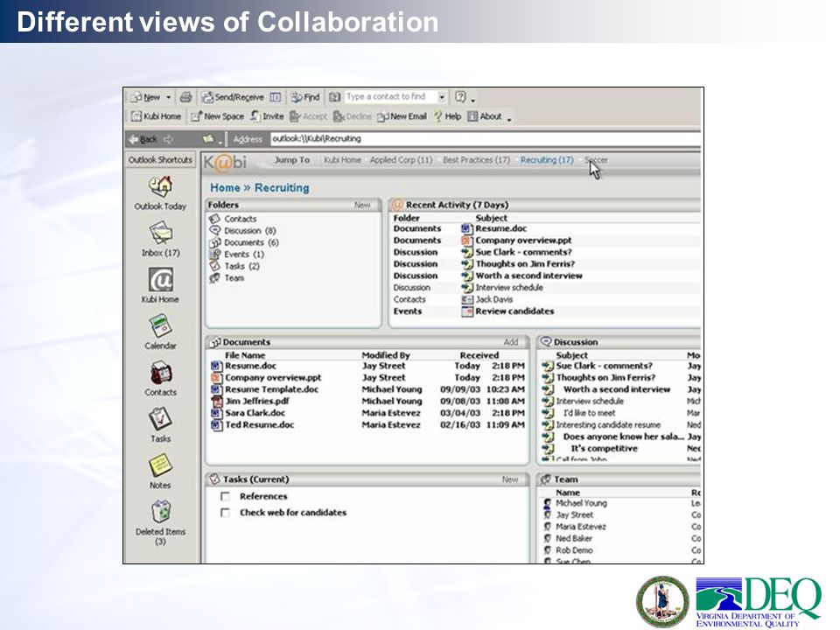840x630 pixels.
Task: Open the Kubi toolbar options chevron
Action: pos(509,119)
